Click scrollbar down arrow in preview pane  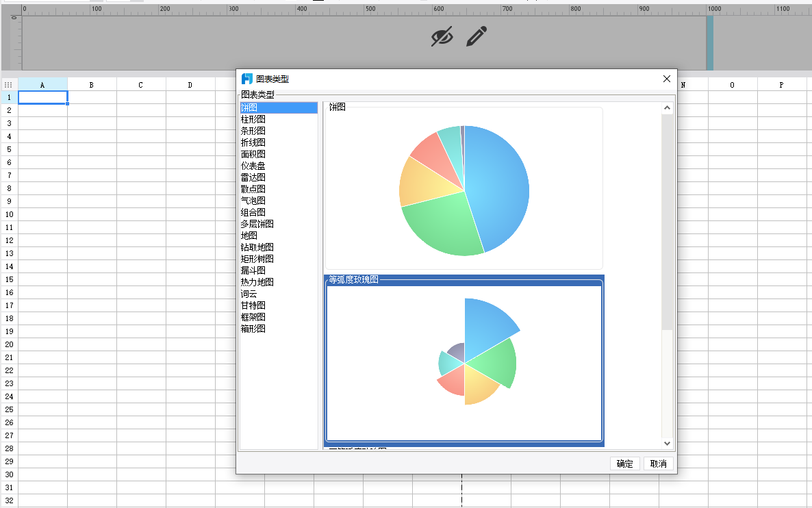coord(667,443)
